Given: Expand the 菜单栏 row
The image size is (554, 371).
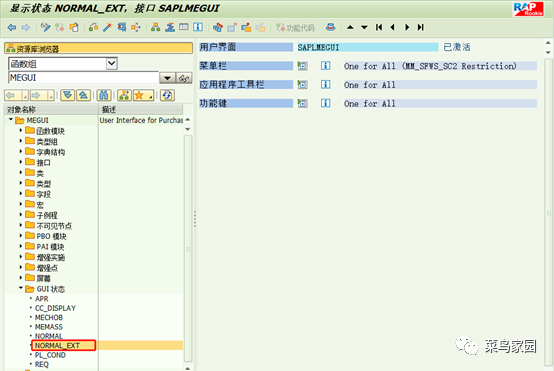Looking at the screenshot, I should (x=302, y=66).
